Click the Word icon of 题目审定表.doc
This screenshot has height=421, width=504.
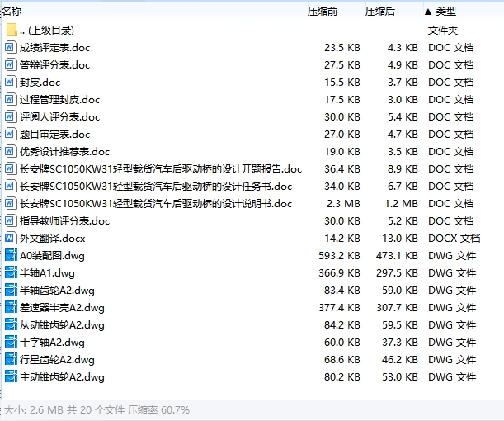[10, 134]
